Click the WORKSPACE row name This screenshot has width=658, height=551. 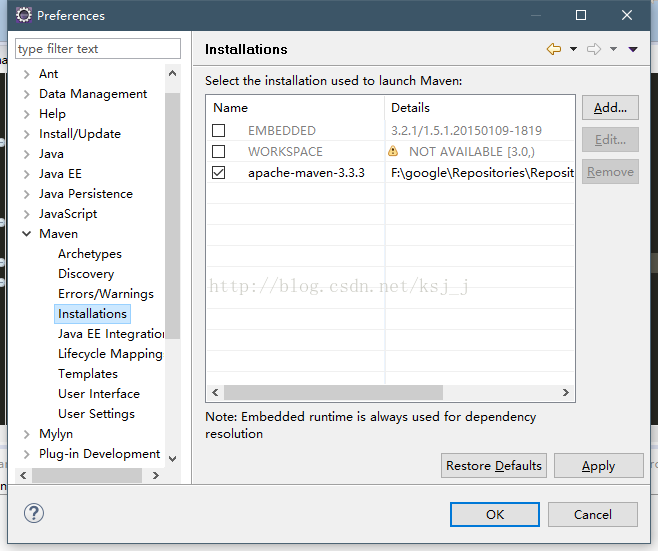click(x=285, y=151)
